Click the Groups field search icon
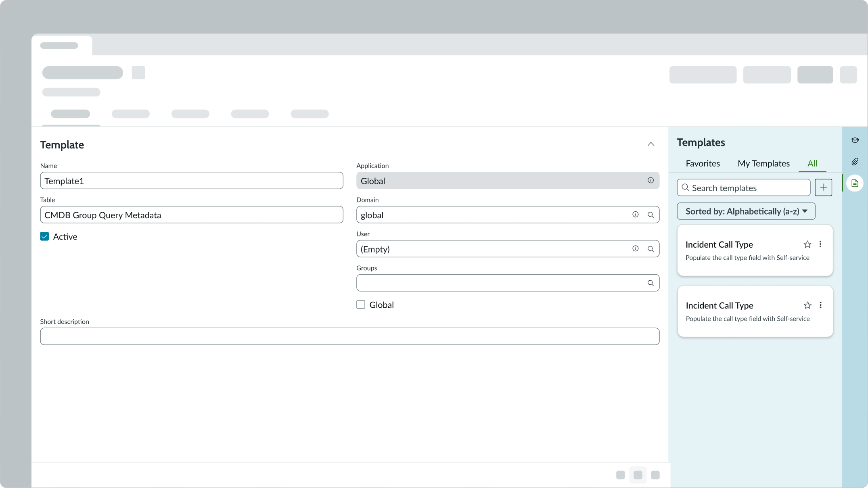The height and width of the screenshot is (488, 868). click(650, 283)
